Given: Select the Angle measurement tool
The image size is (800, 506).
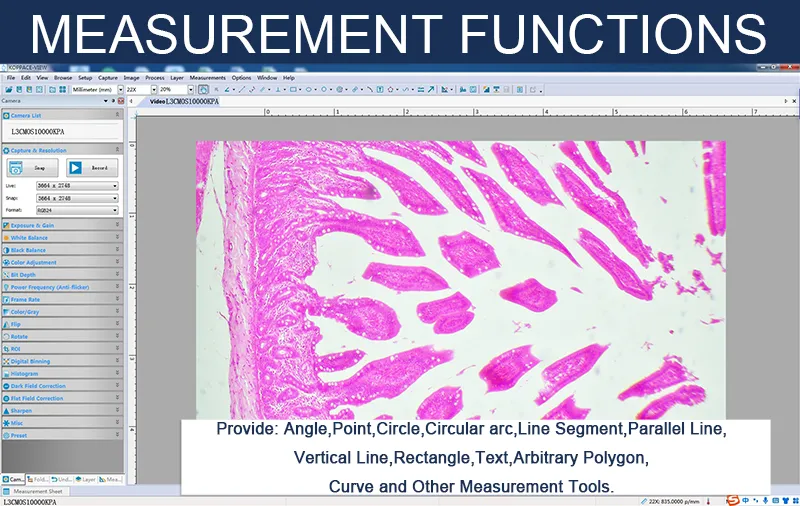Looking at the screenshot, I should 229,89.
